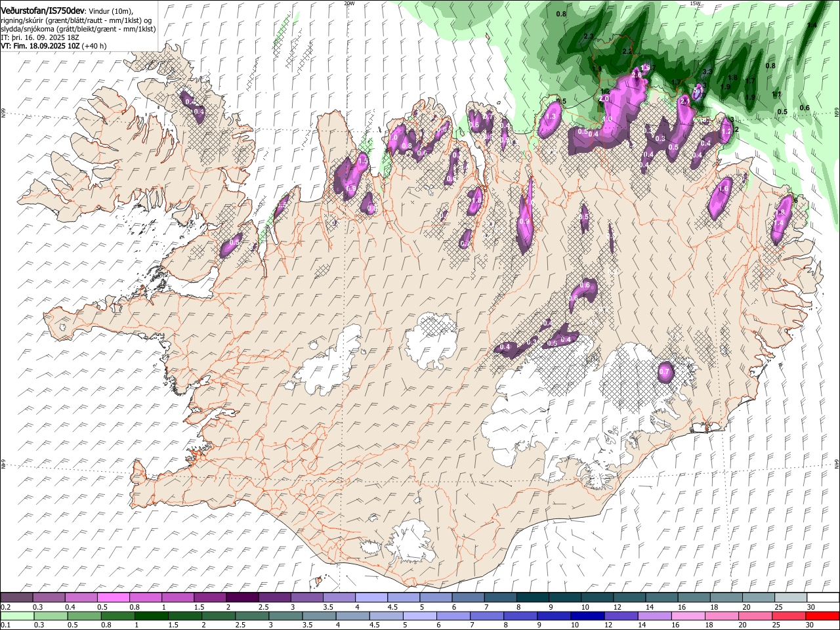Pick the bright magenta 0.5 swatch in upper legend
Screen dimensions: 840x630
coord(113,598)
